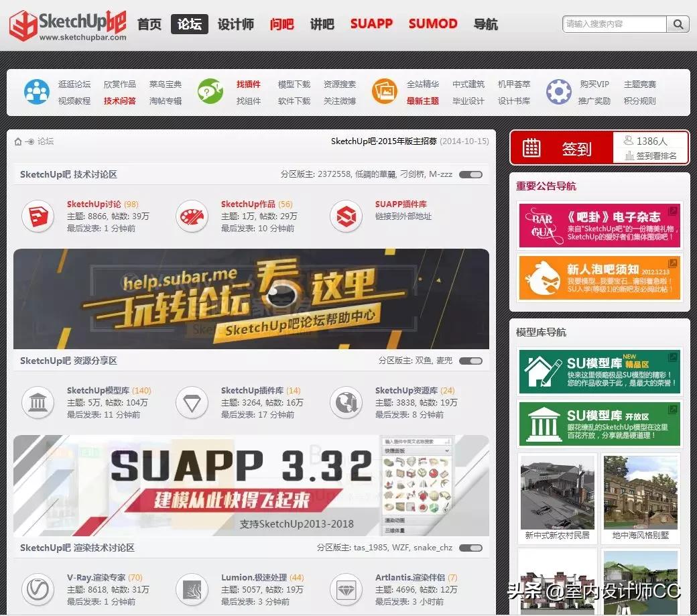
Task: Click inside the search input field
Action: pyautogui.click(x=613, y=24)
